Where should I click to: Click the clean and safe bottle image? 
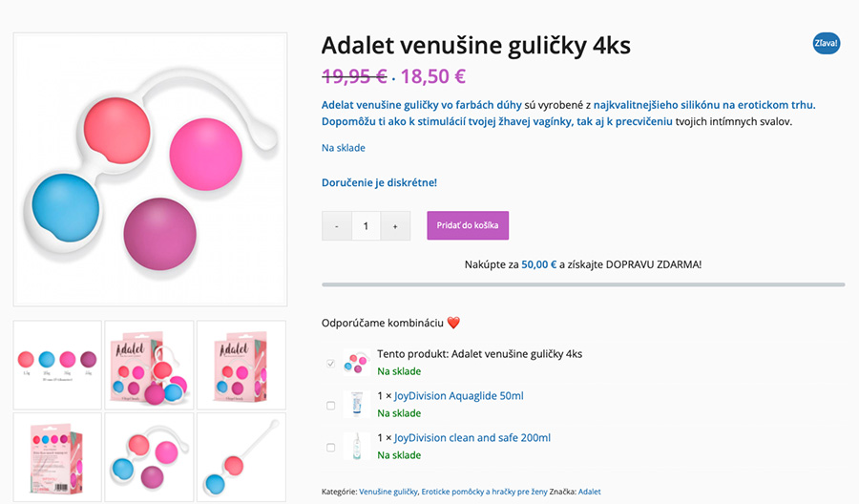[357, 447]
